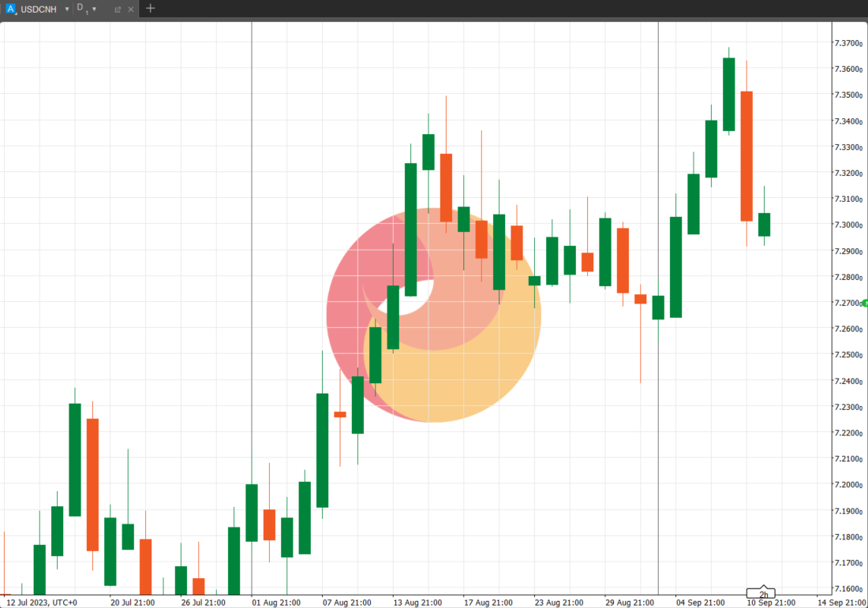Click the 7.3000 price axis label
Viewport: 868px width, 608px height.
(848, 226)
